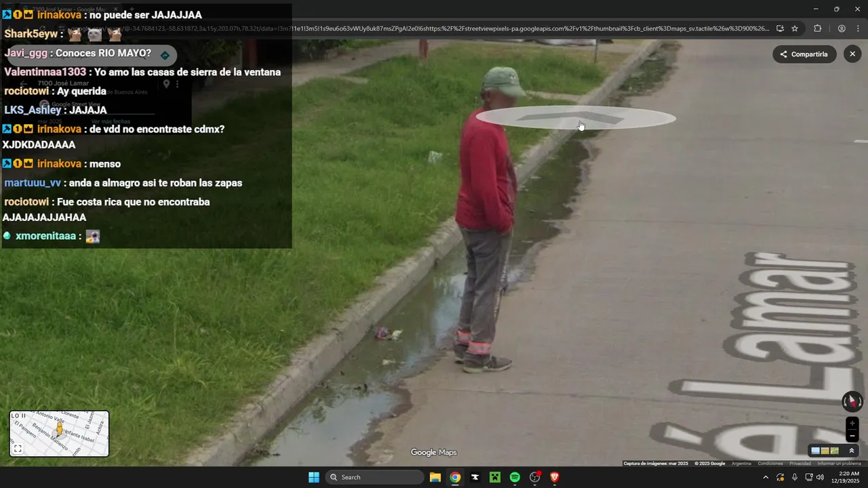Screen dimensions: 868x488
Task: Switch to Chrome in the taskbar
Action: click(455, 477)
